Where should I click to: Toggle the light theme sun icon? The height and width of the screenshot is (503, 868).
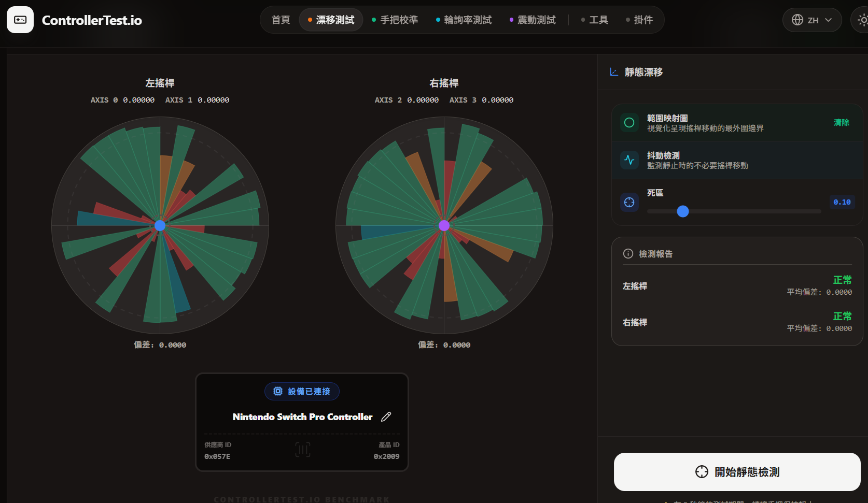coord(862,20)
